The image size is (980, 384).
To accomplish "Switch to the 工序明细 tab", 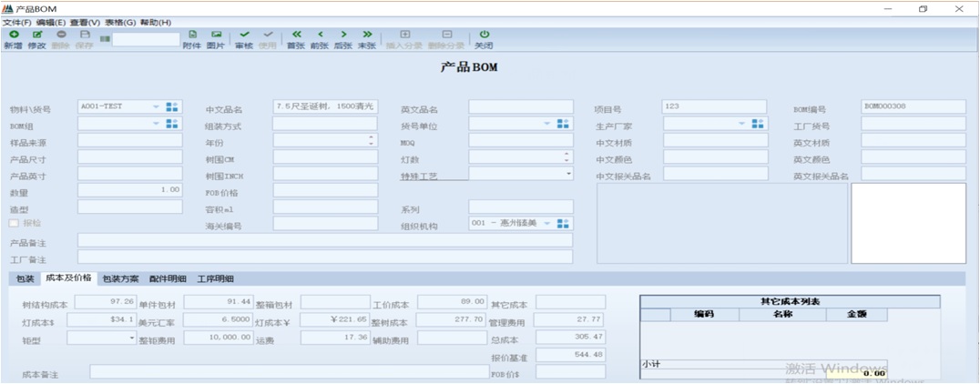I will tap(216, 278).
